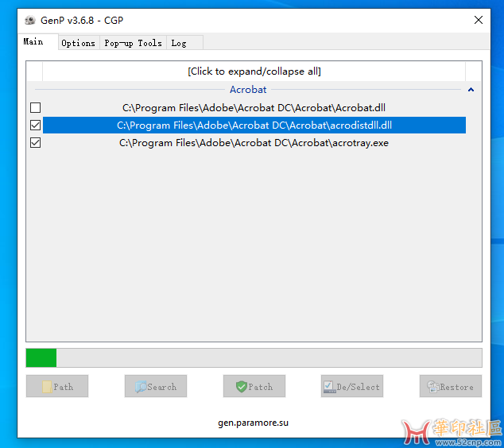Image resolution: width=504 pixels, height=448 pixels.
Task: Select the acrotray.exe file path row
Action: pos(254,143)
